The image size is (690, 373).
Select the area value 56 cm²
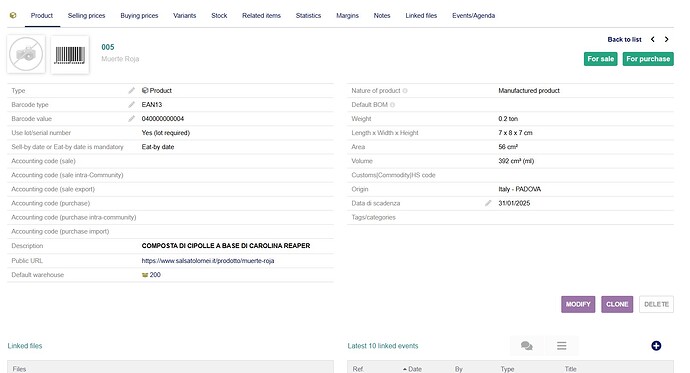pos(508,147)
